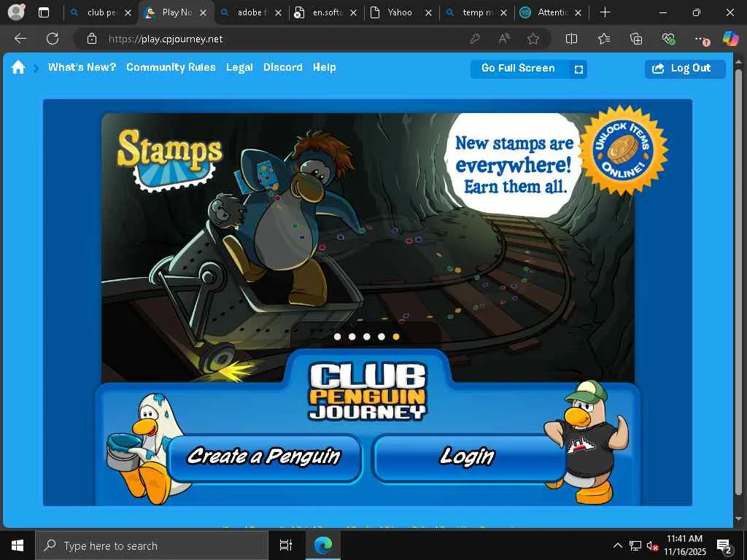Open the Copilot icon
747x560 pixels.
[x=730, y=39]
